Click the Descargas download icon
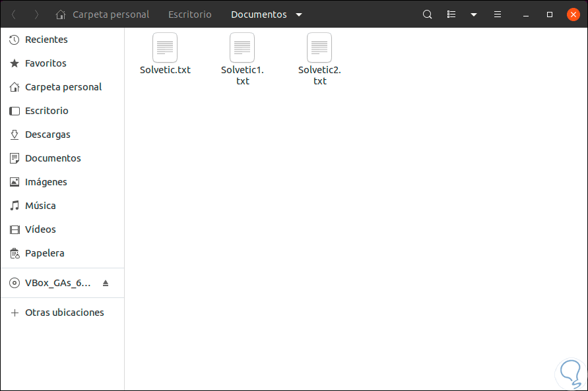 pos(15,135)
